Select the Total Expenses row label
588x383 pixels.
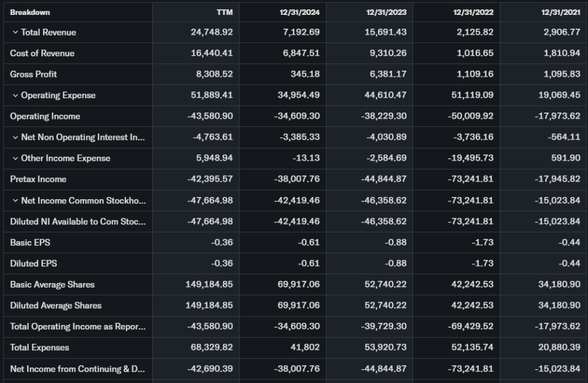[39, 347]
